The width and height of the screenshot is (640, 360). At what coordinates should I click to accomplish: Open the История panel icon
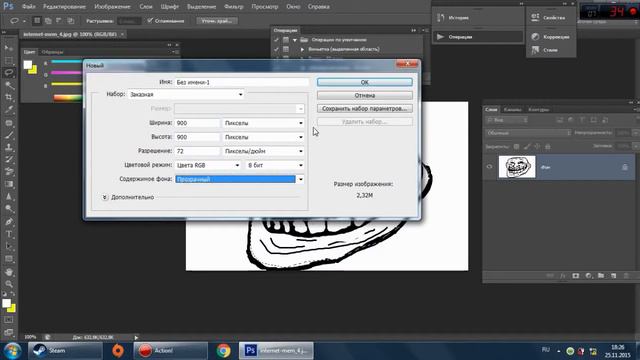pyautogui.click(x=440, y=18)
